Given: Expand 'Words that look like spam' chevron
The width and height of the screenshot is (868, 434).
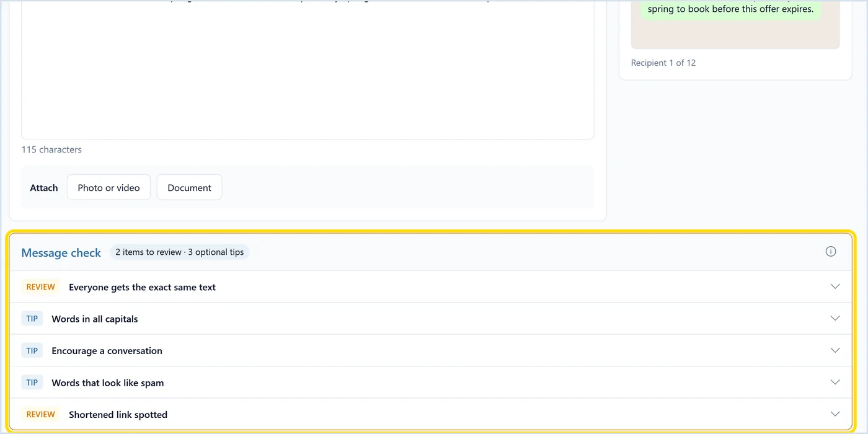Looking at the screenshot, I should [835, 382].
